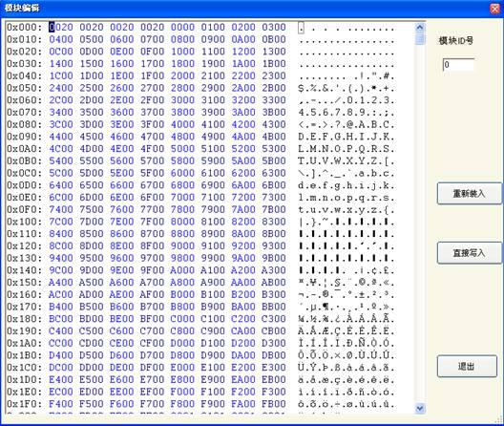Screen dimensions: 504x426
Task: Click hex value 6B00
Action: pyautogui.click(x=274, y=185)
